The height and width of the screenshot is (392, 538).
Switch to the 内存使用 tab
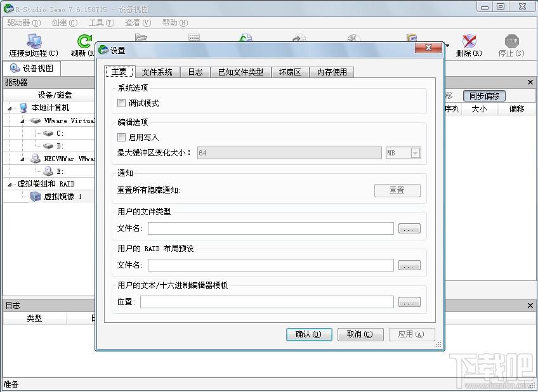(x=332, y=72)
